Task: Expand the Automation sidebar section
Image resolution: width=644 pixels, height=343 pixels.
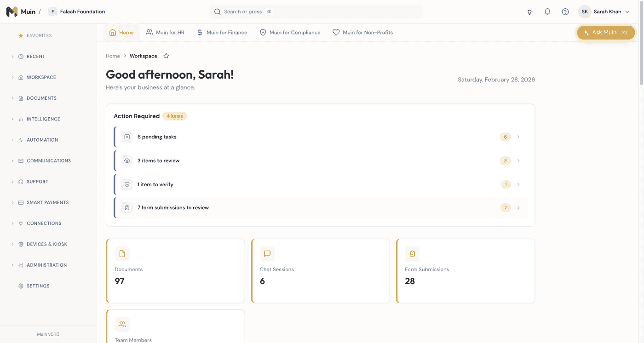Action: [13, 140]
